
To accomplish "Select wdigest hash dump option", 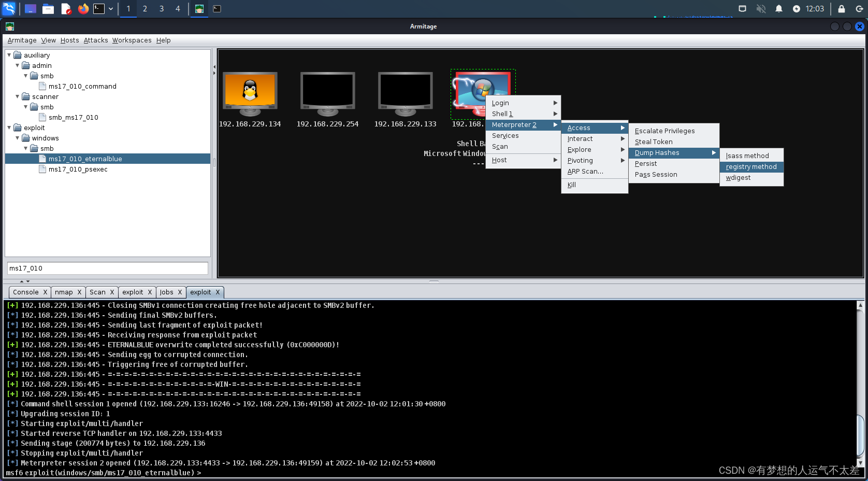I will click(x=751, y=178).
